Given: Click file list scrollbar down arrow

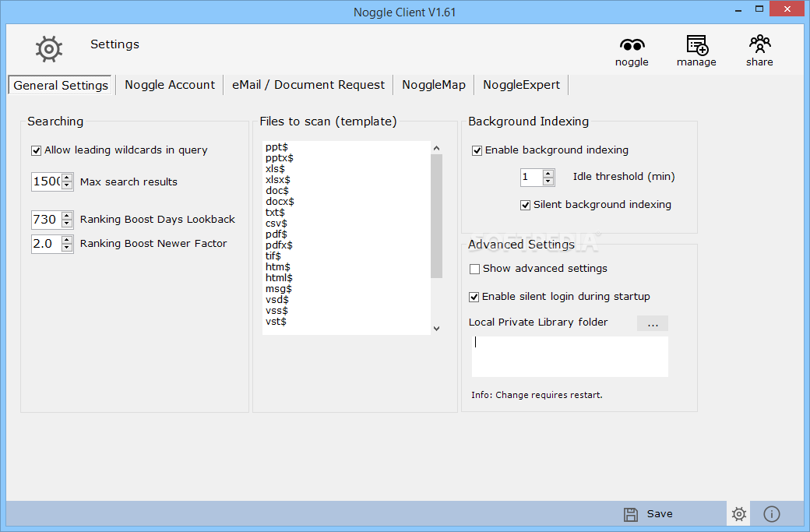Looking at the screenshot, I should 436,329.
